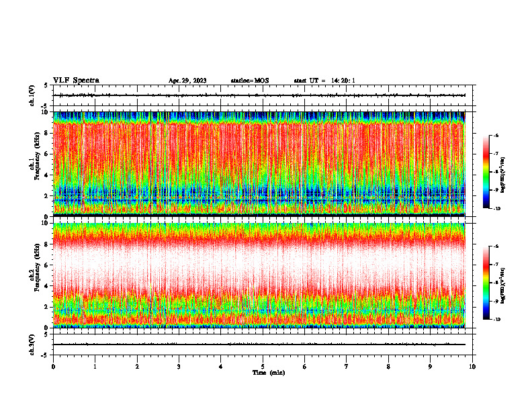Click time axis tick label '6'

305,367
